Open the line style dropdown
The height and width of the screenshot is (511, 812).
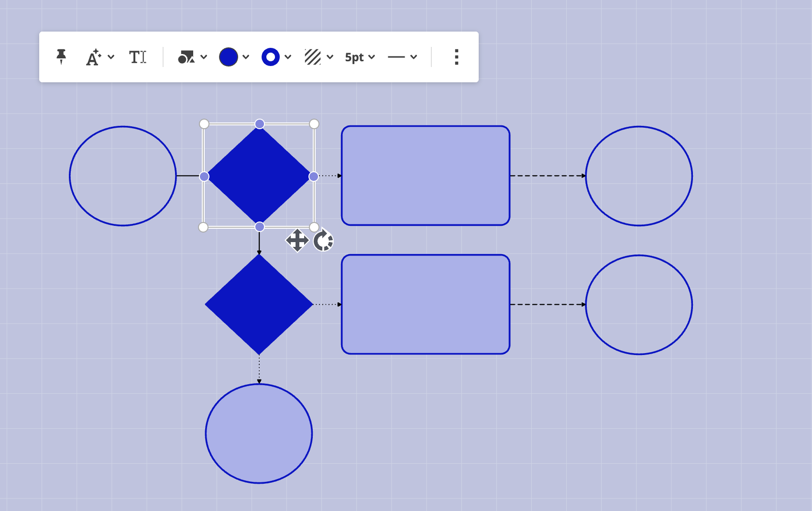(x=415, y=57)
